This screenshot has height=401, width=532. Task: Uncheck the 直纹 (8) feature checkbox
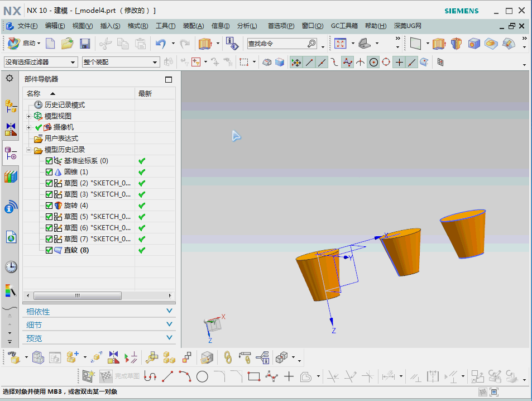pos(49,250)
